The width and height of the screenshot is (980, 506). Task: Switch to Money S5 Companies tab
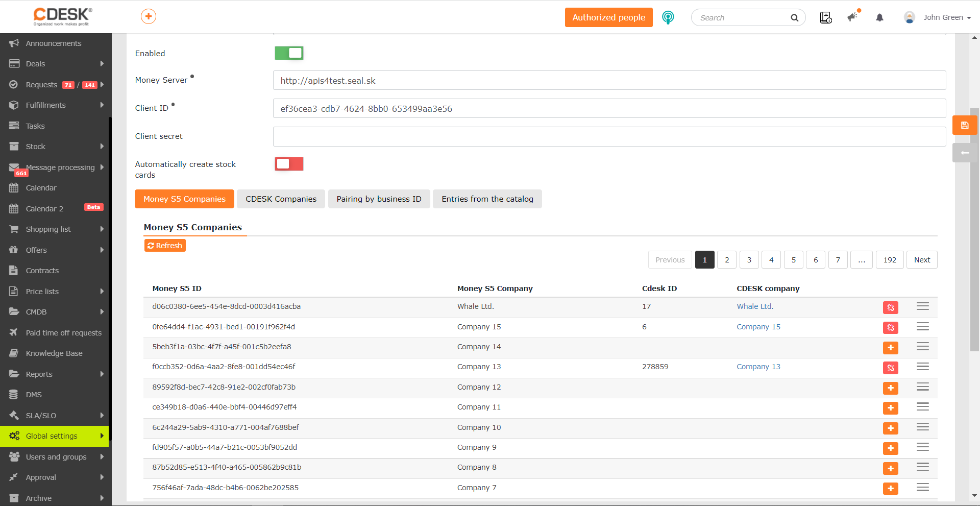184,199
